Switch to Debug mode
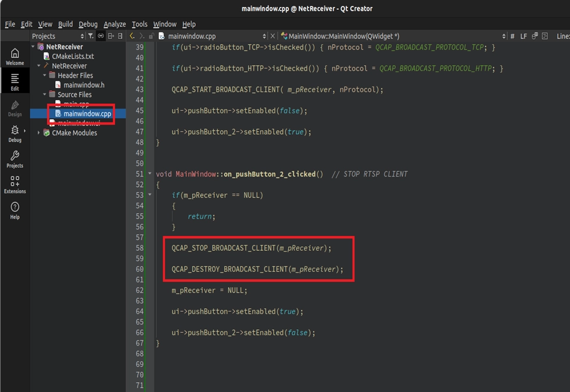The image size is (570, 392). pos(15,134)
